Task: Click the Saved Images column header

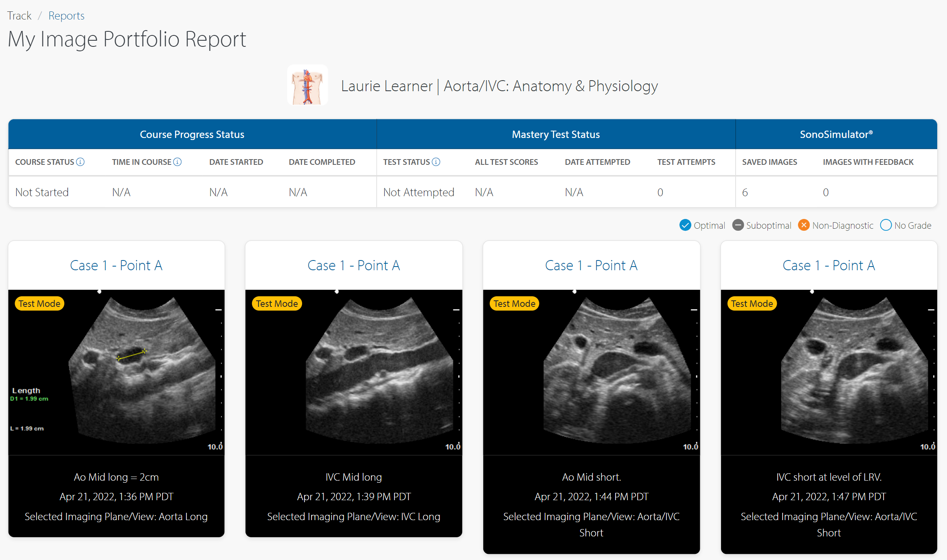Action: tap(769, 162)
